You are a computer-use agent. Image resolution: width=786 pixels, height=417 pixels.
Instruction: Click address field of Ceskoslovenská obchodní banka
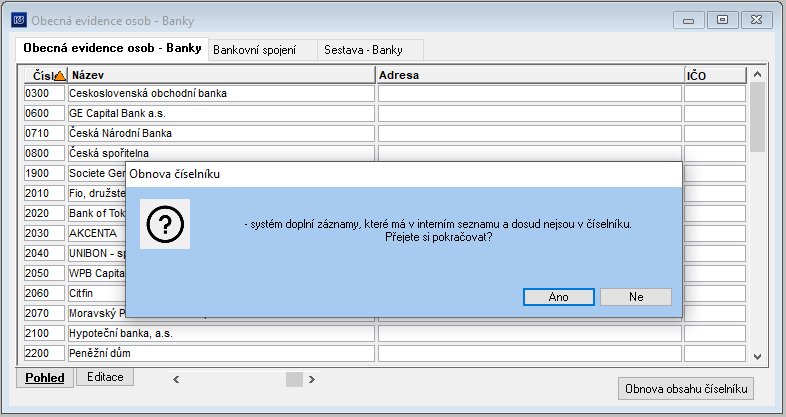coord(530,93)
